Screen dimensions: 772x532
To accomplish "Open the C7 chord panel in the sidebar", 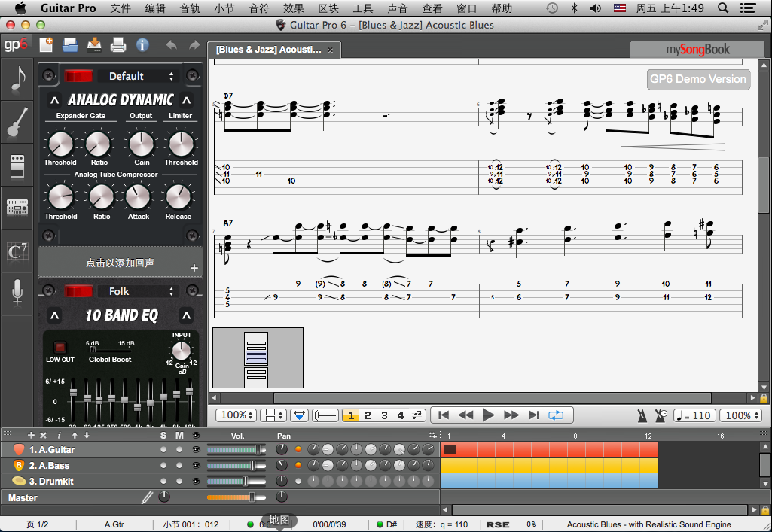I will [17, 251].
